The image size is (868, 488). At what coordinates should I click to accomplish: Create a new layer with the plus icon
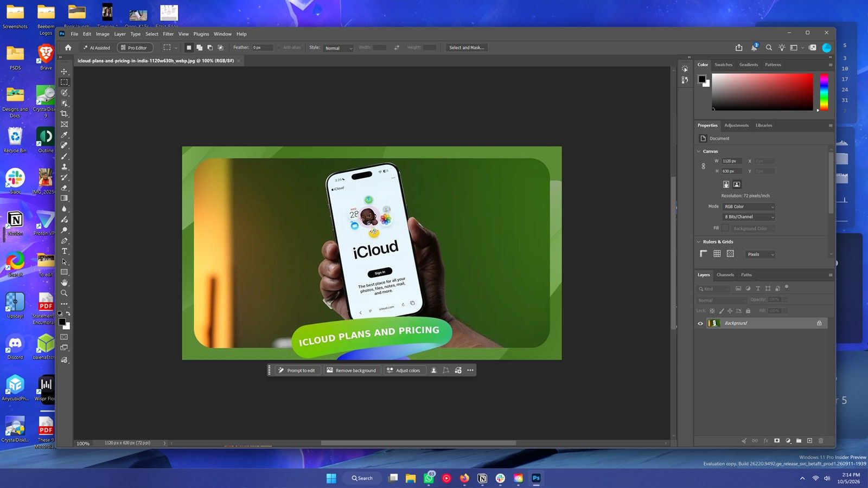click(809, 441)
